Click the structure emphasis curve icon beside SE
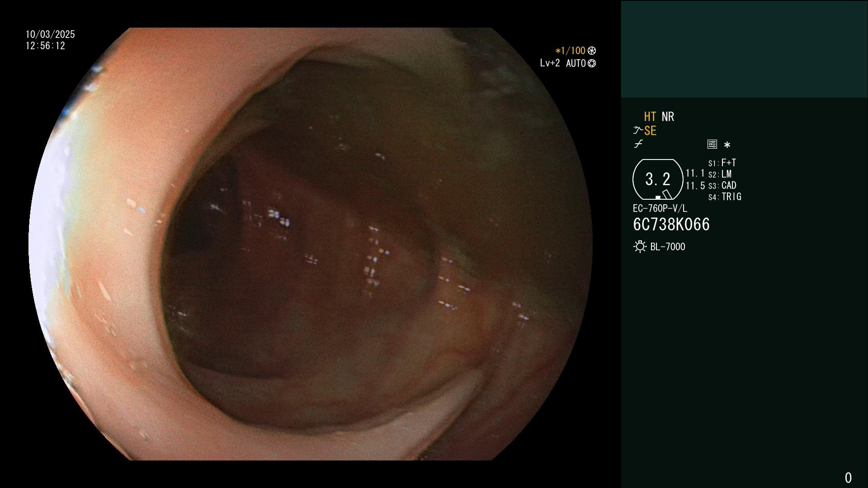Image resolution: width=868 pixels, height=488 pixels. 638,131
